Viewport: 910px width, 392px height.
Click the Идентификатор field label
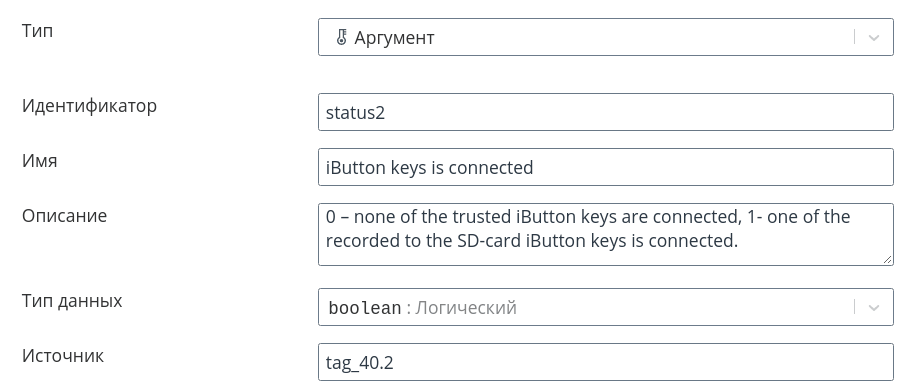89,106
